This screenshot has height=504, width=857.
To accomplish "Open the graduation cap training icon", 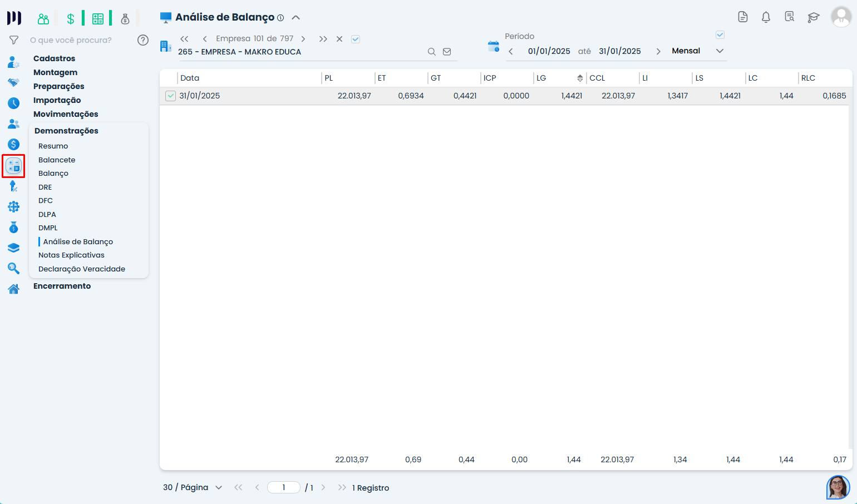I will pos(813,17).
